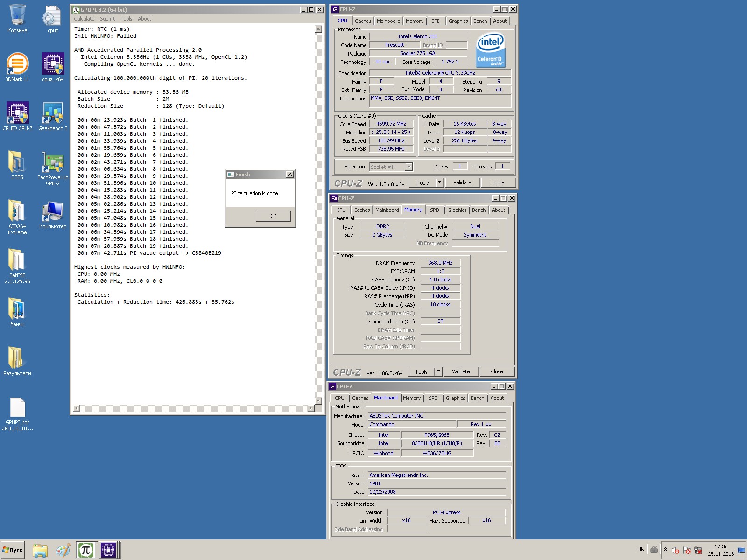747x560 pixels.
Task: Click Close button in top CPU-Z window
Action: (498, 182)
